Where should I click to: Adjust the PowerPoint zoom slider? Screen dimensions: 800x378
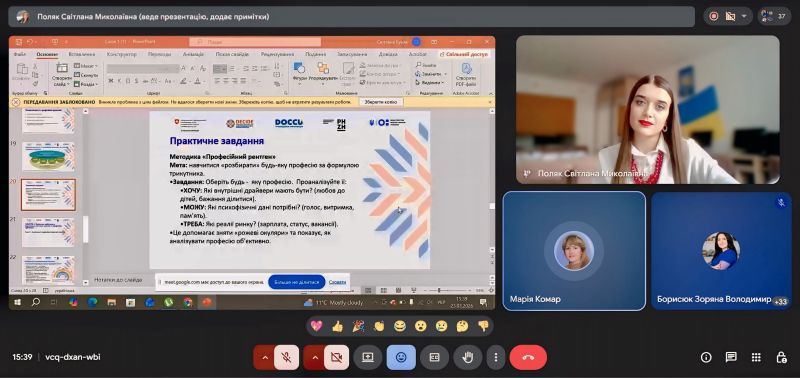[439, 290]
